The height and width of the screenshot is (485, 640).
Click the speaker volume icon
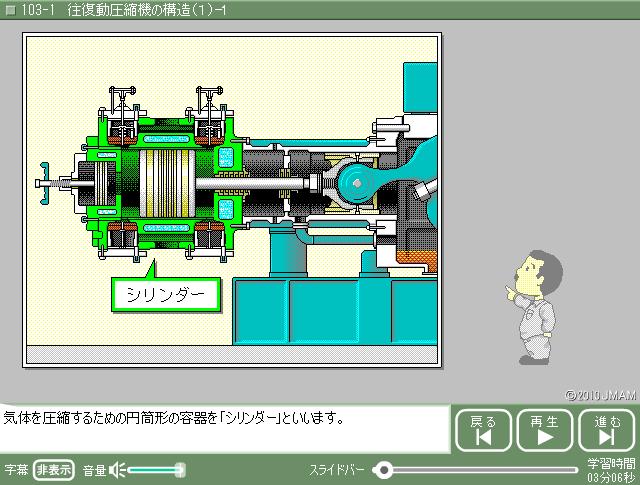(x=118, y=470)
